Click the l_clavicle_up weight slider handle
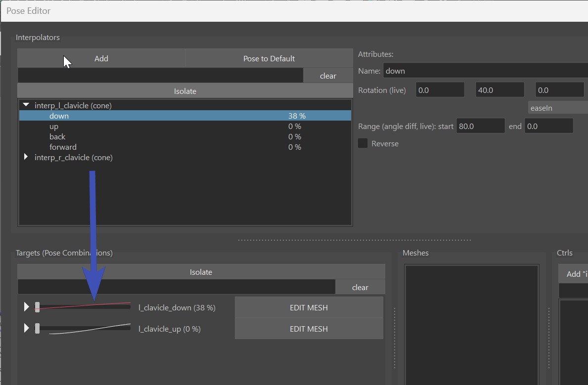Screen dimensions: 588x385 (x=37, y=329)
